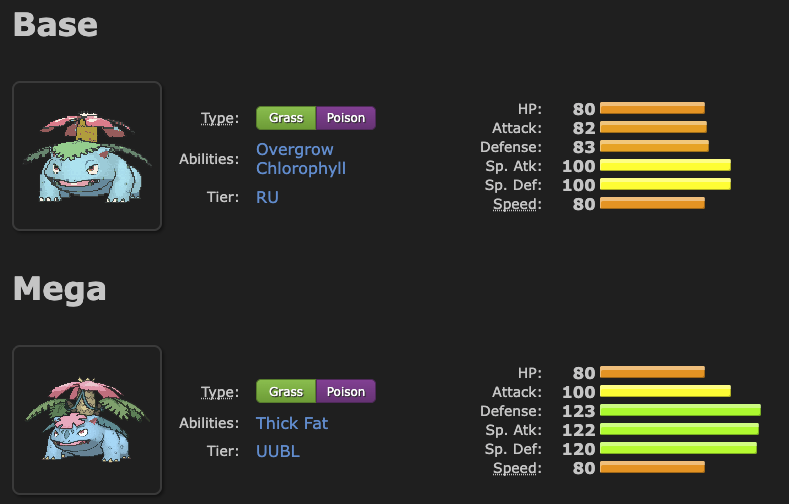Click the Mega Venusaur sprite image

(x=87, y=420)
